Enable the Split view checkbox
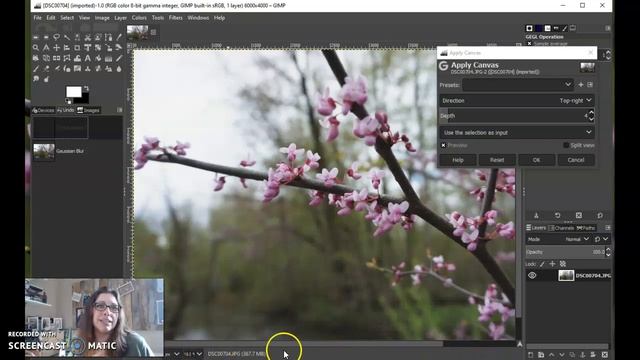 click(x=566, y=145)
